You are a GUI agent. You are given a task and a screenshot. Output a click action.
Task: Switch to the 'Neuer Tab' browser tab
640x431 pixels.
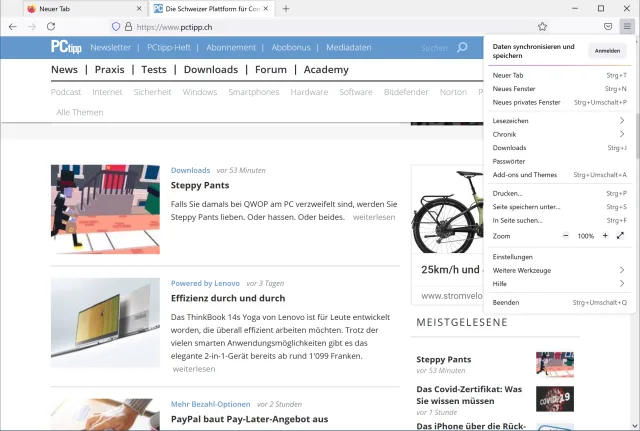85,9
